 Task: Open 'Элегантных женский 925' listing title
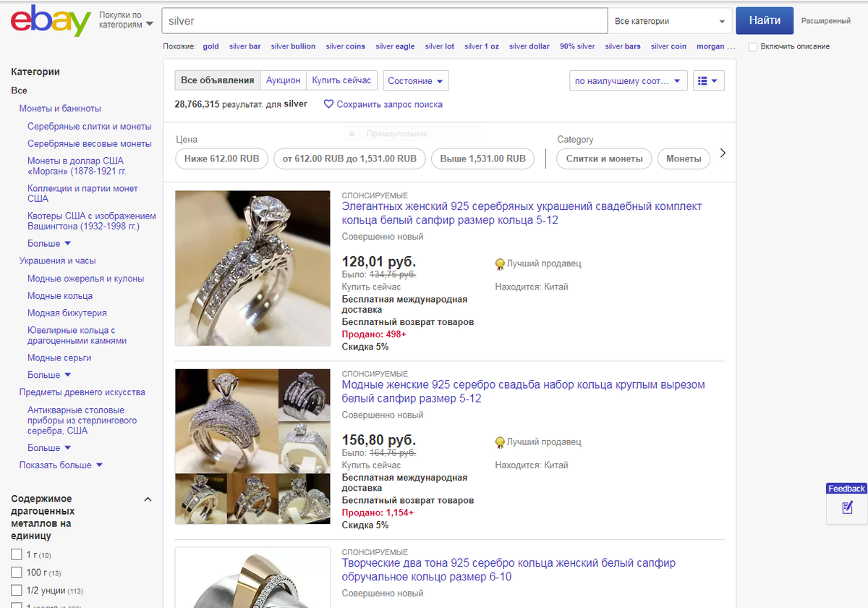(522, 214)
